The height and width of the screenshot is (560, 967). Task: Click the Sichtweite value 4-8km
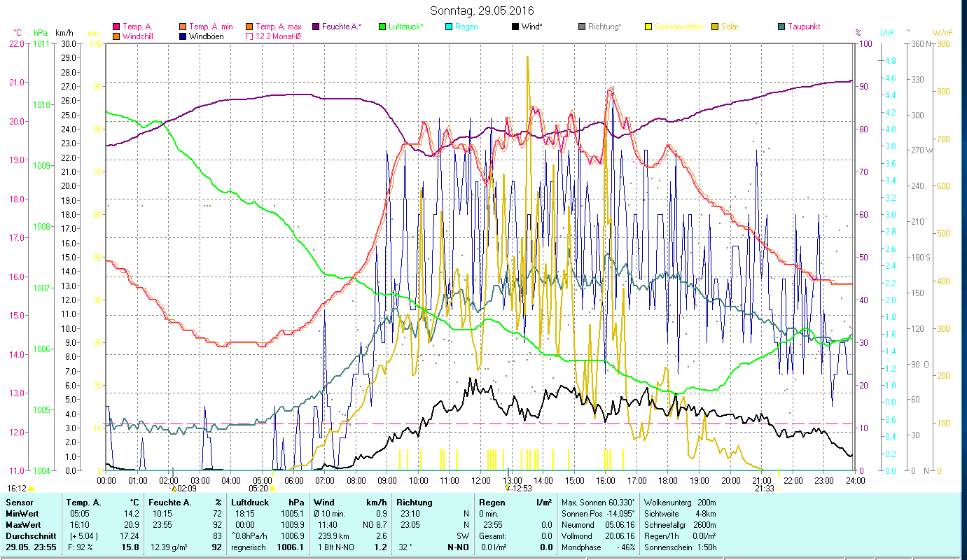tap(706, 513)
